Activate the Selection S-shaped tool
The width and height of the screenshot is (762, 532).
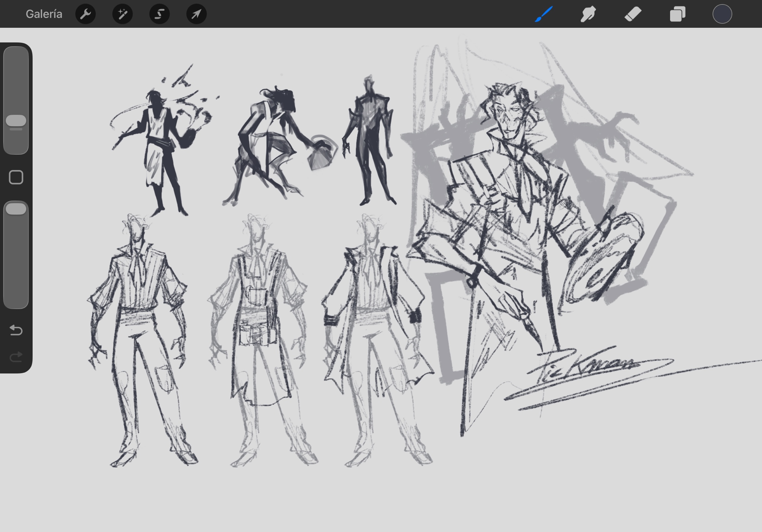(159, 14)
